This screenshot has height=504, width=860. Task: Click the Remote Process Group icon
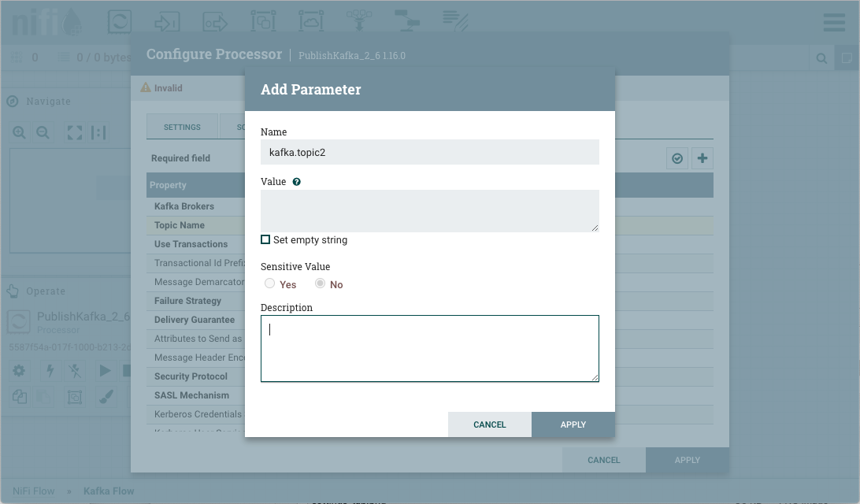tap(311, 22)
